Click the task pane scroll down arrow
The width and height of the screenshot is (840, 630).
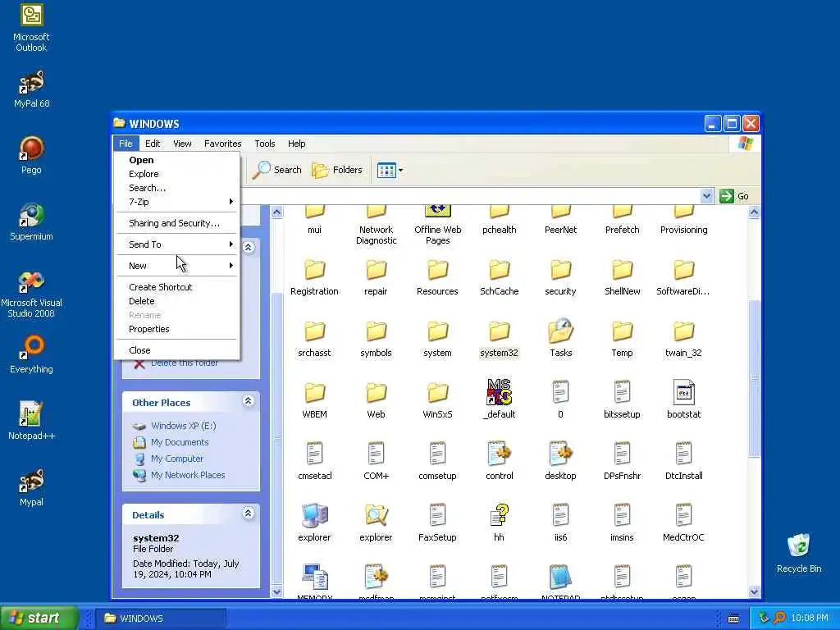pos(276,592)
